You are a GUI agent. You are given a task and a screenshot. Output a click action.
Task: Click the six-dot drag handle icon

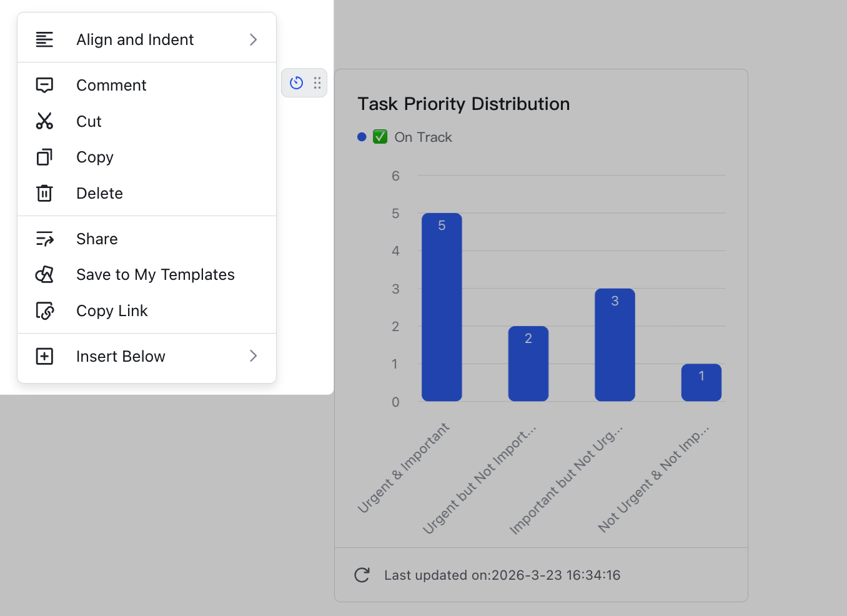[x=317, y=82]
